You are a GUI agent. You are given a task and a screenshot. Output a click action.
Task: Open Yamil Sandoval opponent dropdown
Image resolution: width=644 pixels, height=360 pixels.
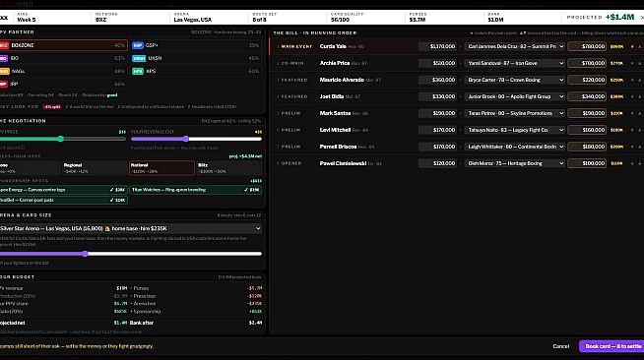pyautogui.click(x=515, y=63)
